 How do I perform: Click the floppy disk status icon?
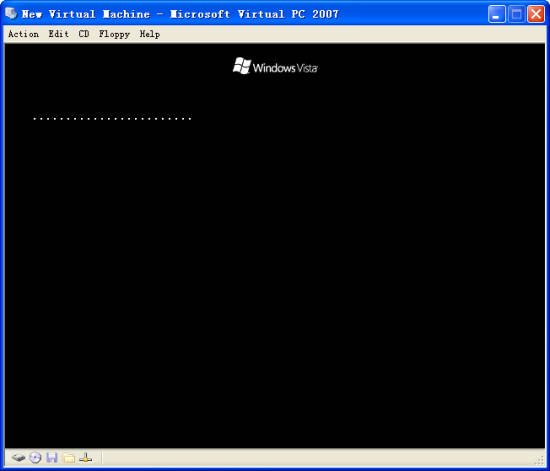click(x=52, y=458)
